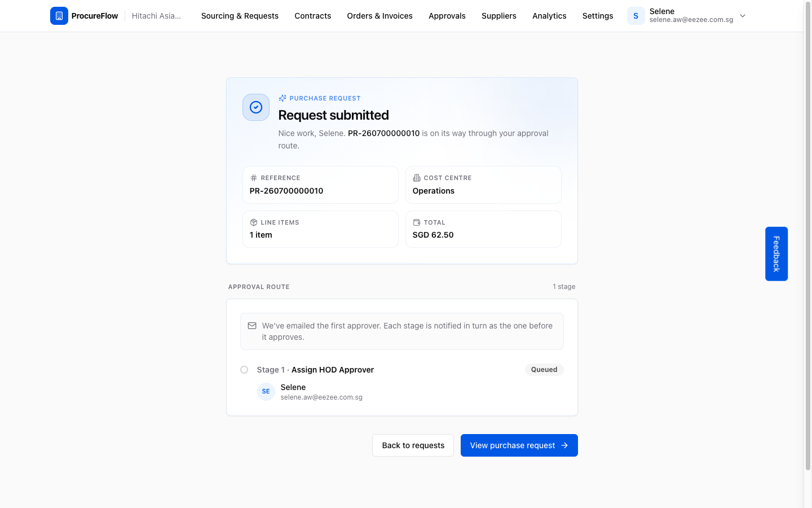
Task: Open Orders & Invoices menu
Action: pos(380,16)
